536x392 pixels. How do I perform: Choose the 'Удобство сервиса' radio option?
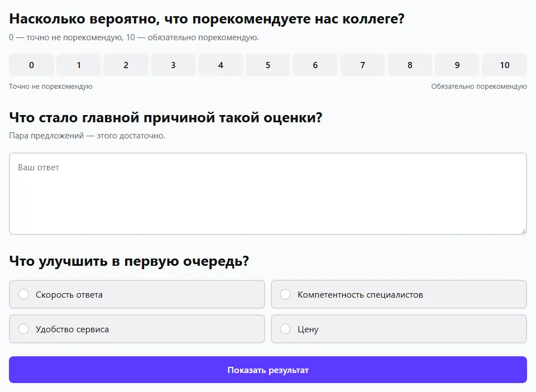coord(137,329)
